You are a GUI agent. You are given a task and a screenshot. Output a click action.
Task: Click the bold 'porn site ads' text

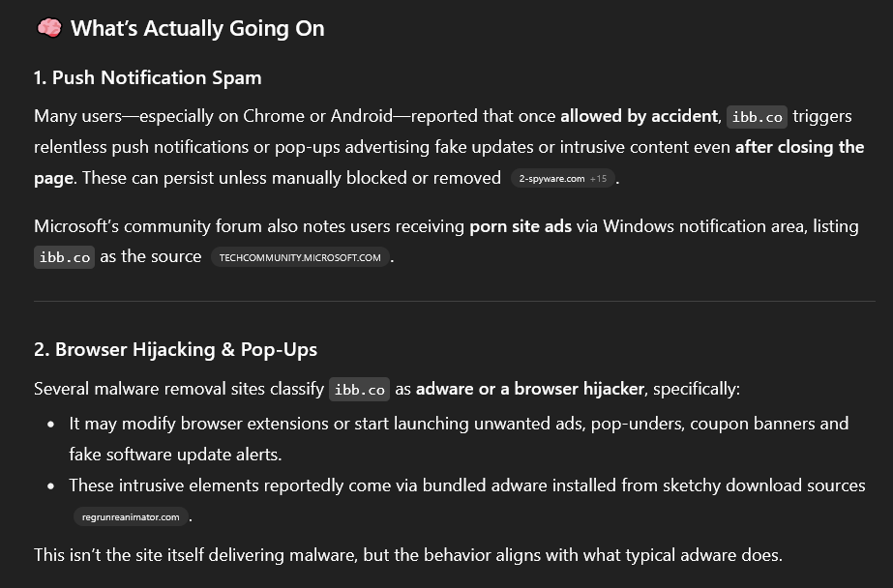tap(521, 226)
